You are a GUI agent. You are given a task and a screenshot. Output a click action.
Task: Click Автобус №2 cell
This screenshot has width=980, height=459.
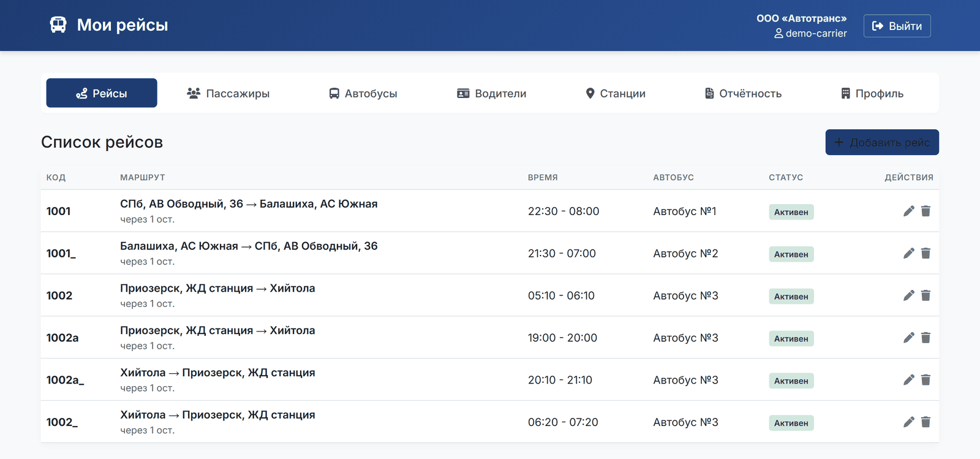click(685, 254)
